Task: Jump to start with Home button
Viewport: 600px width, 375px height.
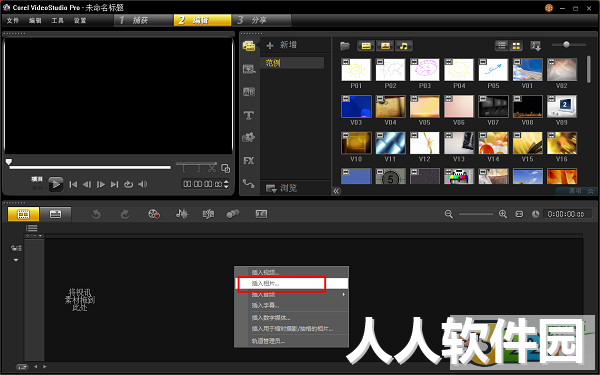Action: (x=73, y=184)
